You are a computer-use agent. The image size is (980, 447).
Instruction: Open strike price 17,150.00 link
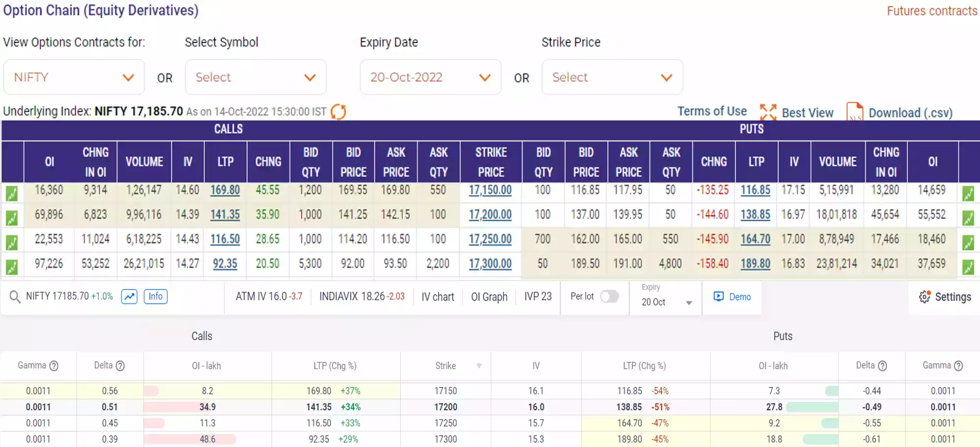(x=490, y=190)
